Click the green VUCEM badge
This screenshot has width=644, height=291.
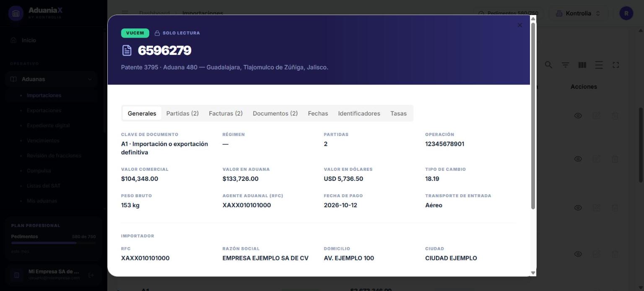[135, 33]
